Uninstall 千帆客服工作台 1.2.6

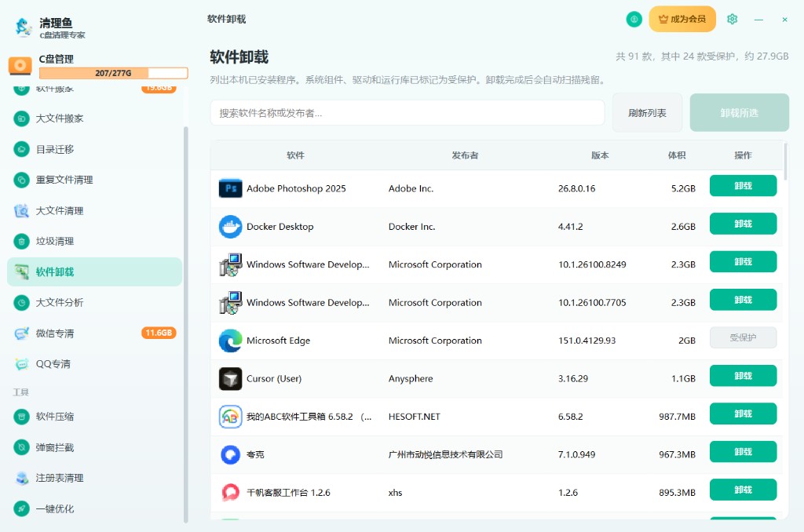click(743, 490)
